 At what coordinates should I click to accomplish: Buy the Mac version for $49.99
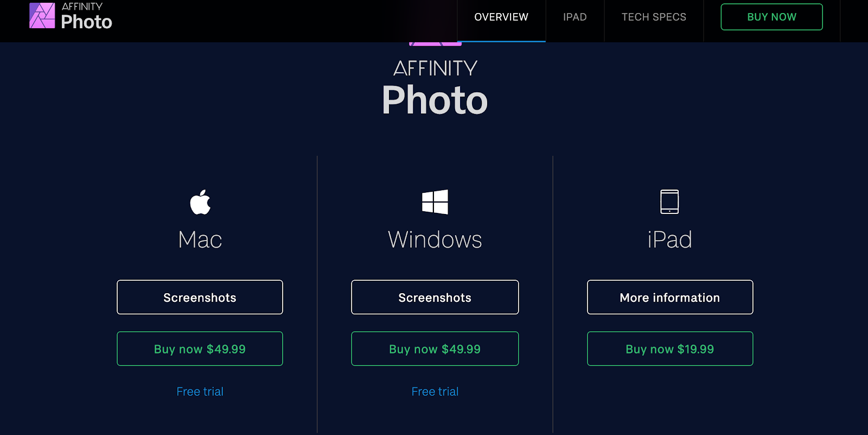(200, 349)
